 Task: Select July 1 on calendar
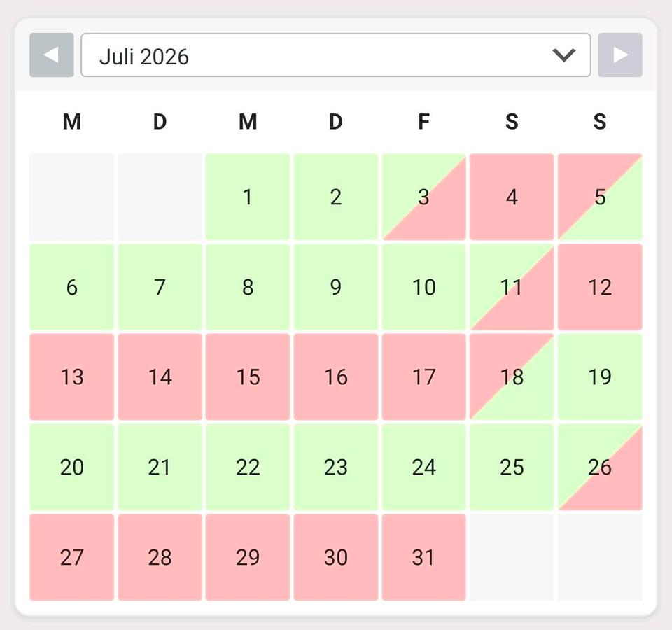point(247,197)
